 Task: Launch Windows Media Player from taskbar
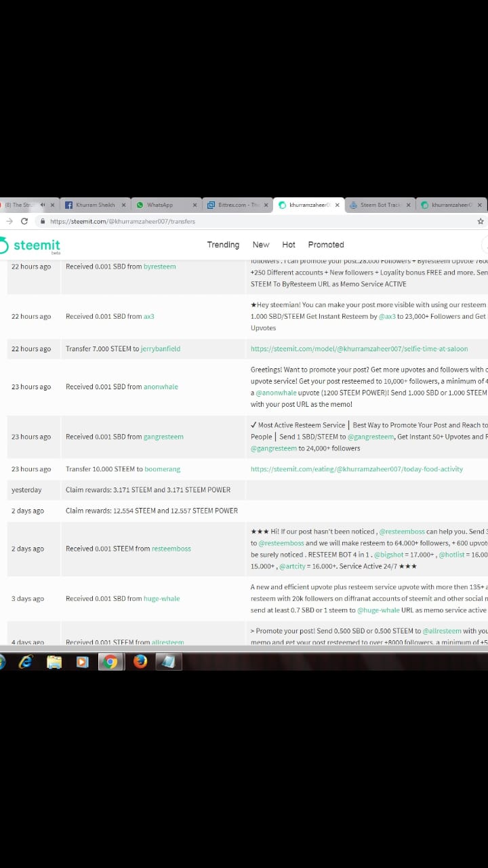(x=82, y=661)
